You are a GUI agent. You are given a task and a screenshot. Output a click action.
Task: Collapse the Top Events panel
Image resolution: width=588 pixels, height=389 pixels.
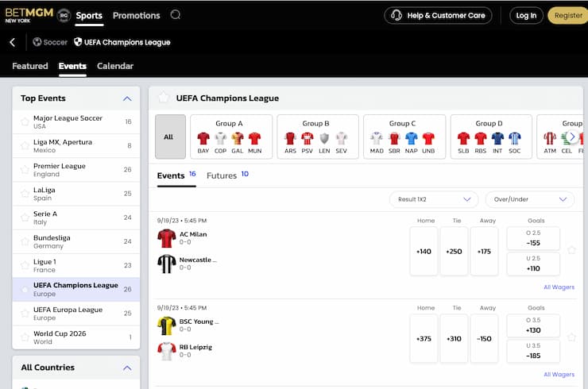(x=127, y=98)
